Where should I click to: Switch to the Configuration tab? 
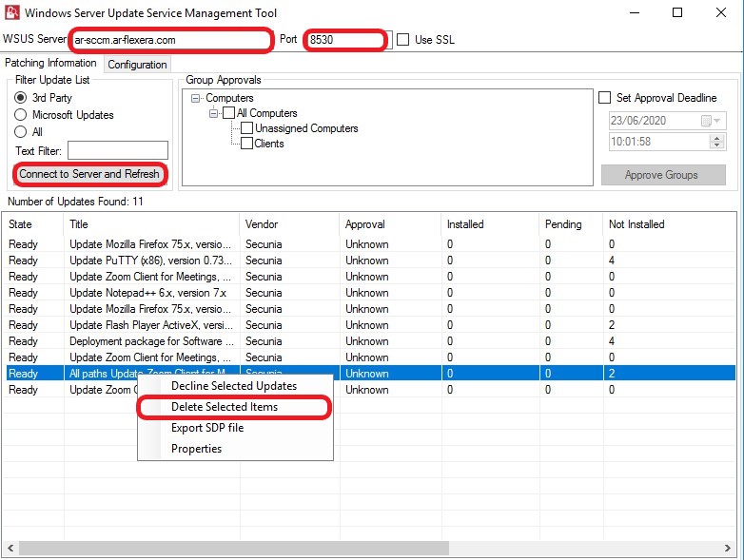pos(137,65)
